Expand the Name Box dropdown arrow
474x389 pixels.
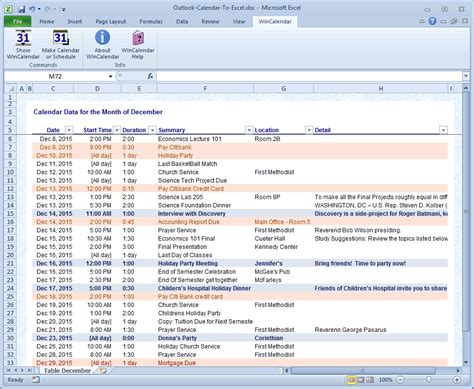(110, 76)
